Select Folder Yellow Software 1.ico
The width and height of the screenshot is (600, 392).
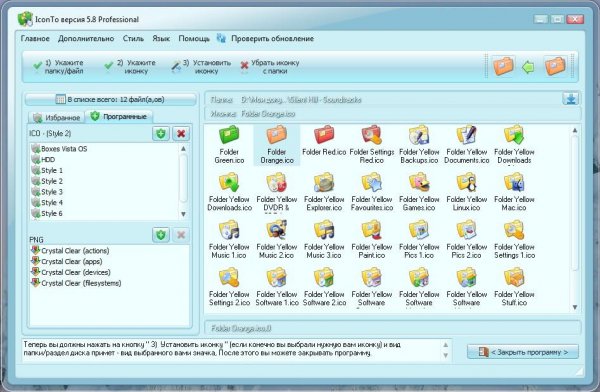[x=277, y=287]
